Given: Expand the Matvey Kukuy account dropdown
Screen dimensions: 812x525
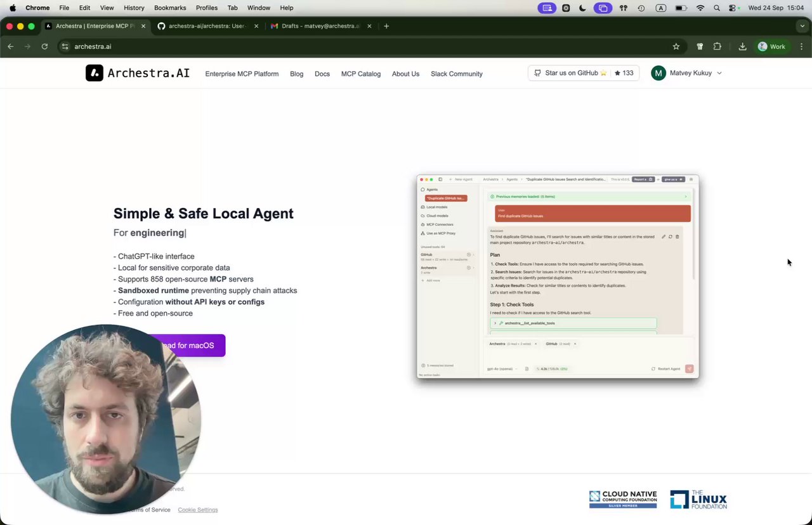Looking at the screenshot, I should coord(719,73).
